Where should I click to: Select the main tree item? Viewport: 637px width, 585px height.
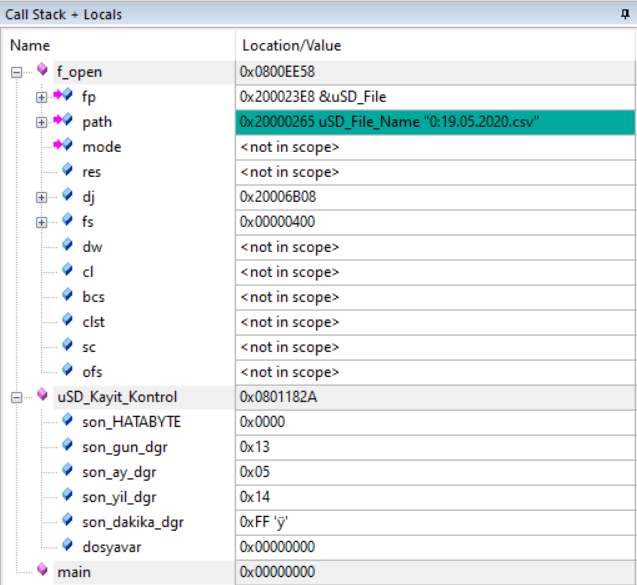point(74,572)
